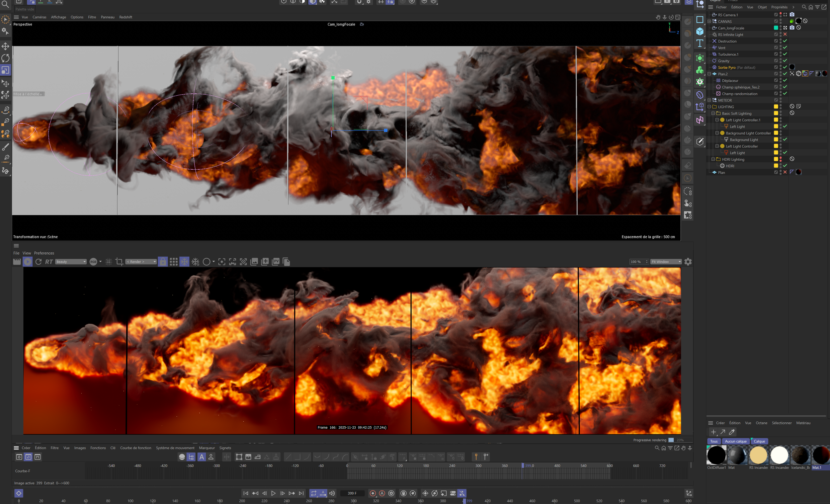Click the Tous material filter button
Viewport: 830px width, 504px height.
pyautogui.click(x=713, y=441)
